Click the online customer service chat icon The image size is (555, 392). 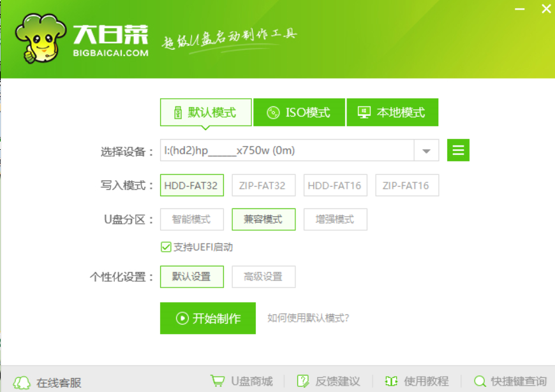point(22,382)
